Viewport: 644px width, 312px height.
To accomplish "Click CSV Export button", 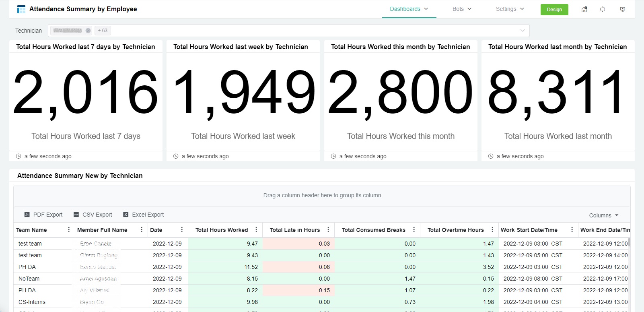I will pyautogui.click(x=93, y=215).
